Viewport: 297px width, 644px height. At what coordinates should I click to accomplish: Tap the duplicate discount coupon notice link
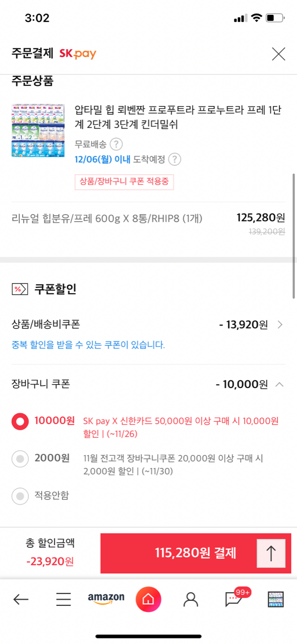point(88,345)
